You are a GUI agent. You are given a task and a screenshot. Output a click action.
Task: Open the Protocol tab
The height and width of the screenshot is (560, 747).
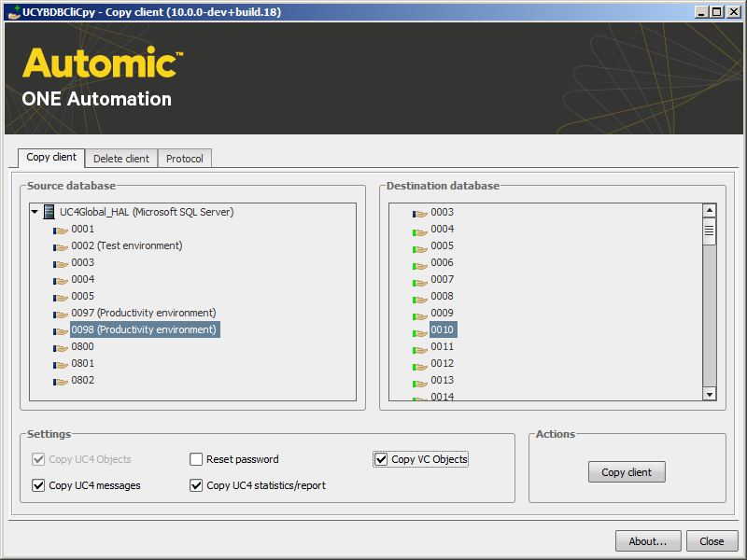pos(184,159)
